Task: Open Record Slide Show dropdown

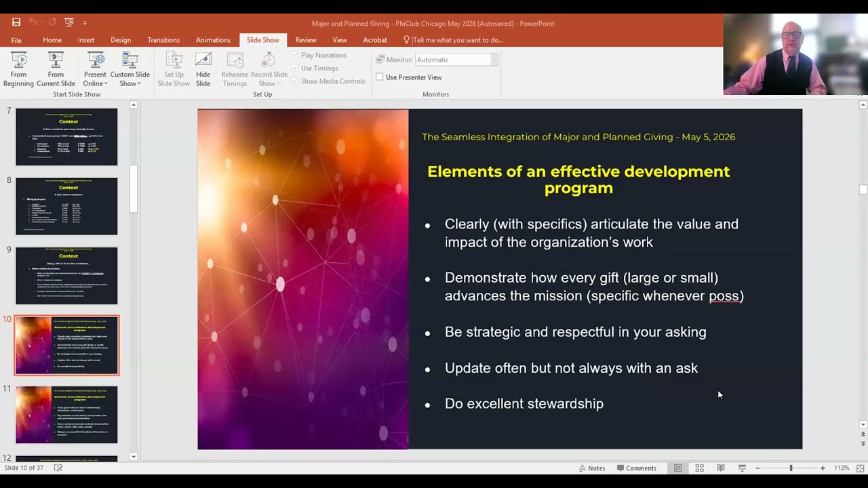Action: click(269, 70)
